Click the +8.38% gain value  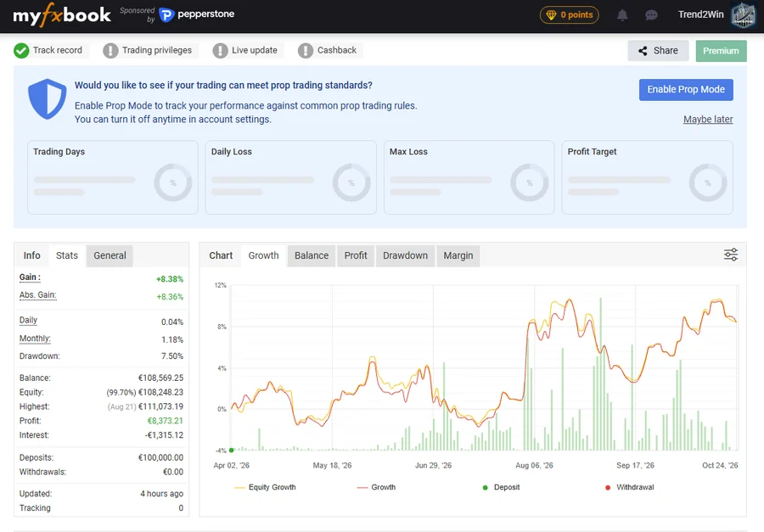[x=170, y=279]
